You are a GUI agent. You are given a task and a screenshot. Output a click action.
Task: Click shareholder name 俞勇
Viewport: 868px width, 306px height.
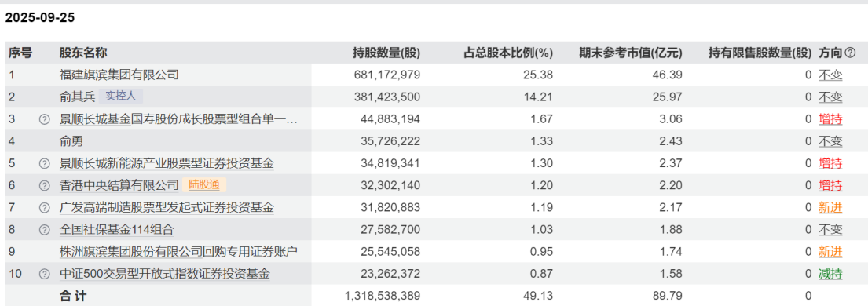(71, 141)
